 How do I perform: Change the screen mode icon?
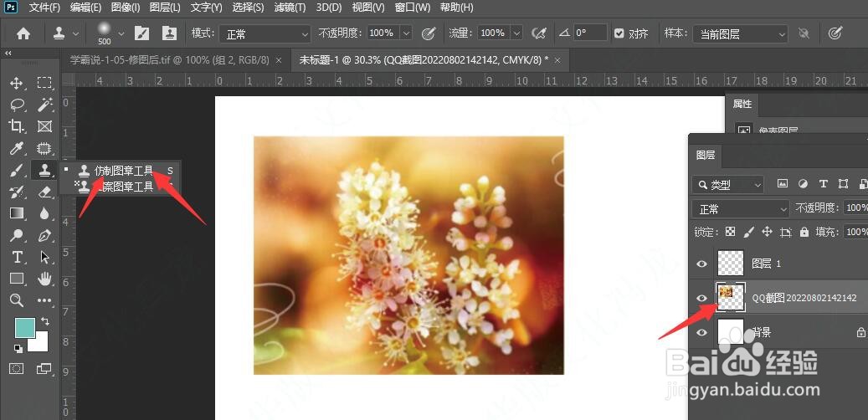coord(44,368)
